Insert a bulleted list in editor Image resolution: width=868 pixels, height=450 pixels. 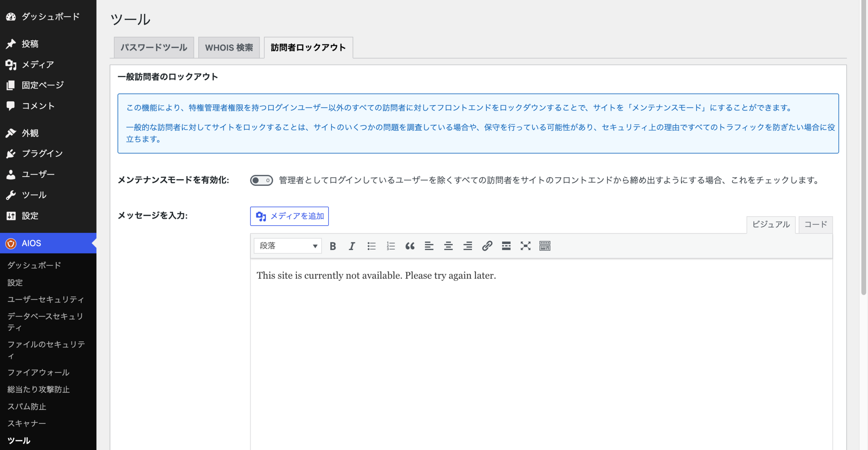(371, 246)
